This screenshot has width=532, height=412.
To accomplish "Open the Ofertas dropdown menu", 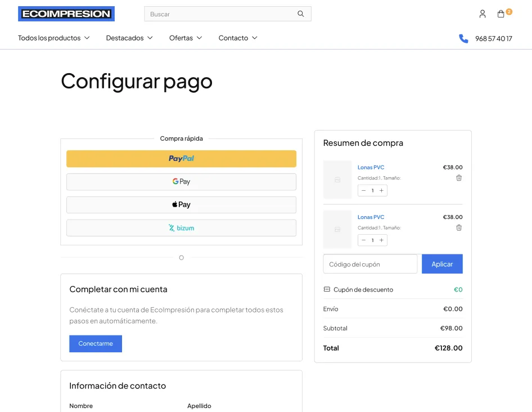I will [186, 38].
